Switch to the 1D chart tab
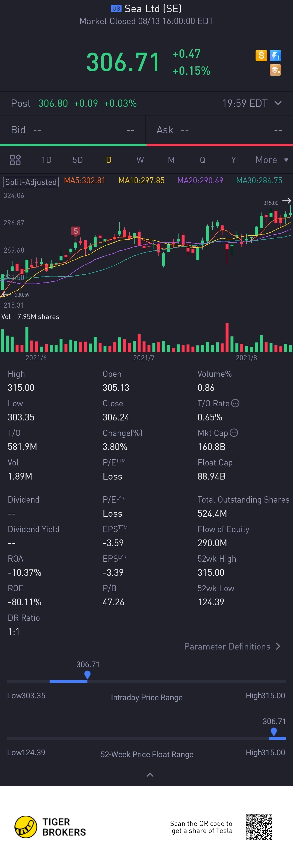Screen dimensions: 293x868 47,160
